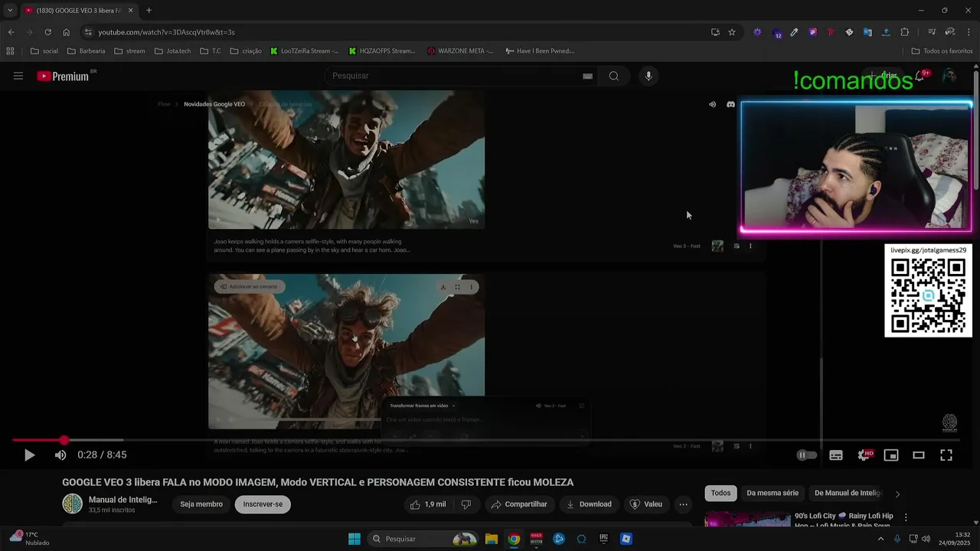The image size is (980, 551).
Task: Turn on subtitles in the player
Action: pyautogui.click(x=836, y=455)
